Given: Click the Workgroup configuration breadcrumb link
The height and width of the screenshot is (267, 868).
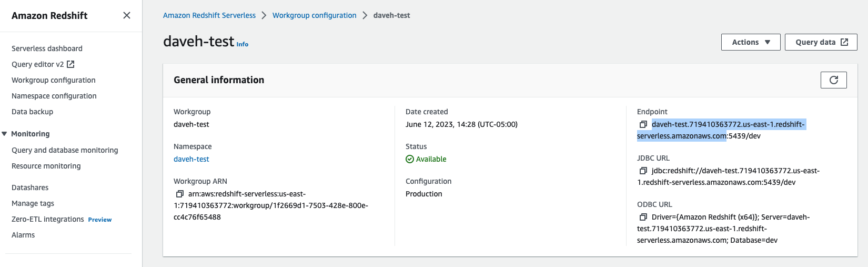Looking at the screenshot, I should [x=314, y=15].
